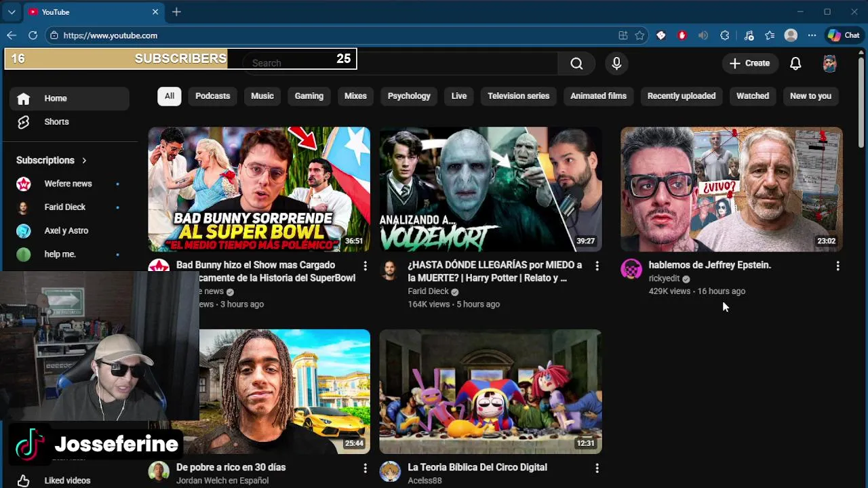
Task: Open the browser profile icon
Action: [x=791, y=35]
